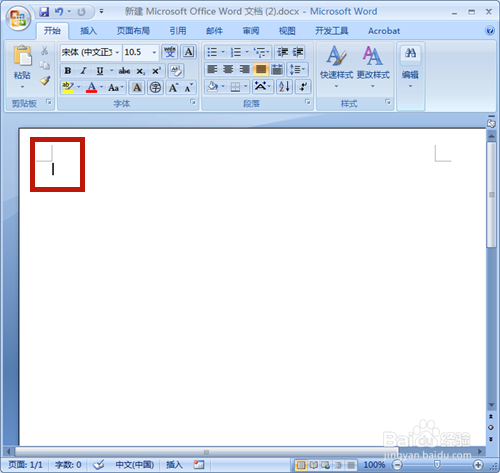Switch to the 审阅 (Review) tab
This screenshot has height=473, width=500.
[x=251, y=31]
